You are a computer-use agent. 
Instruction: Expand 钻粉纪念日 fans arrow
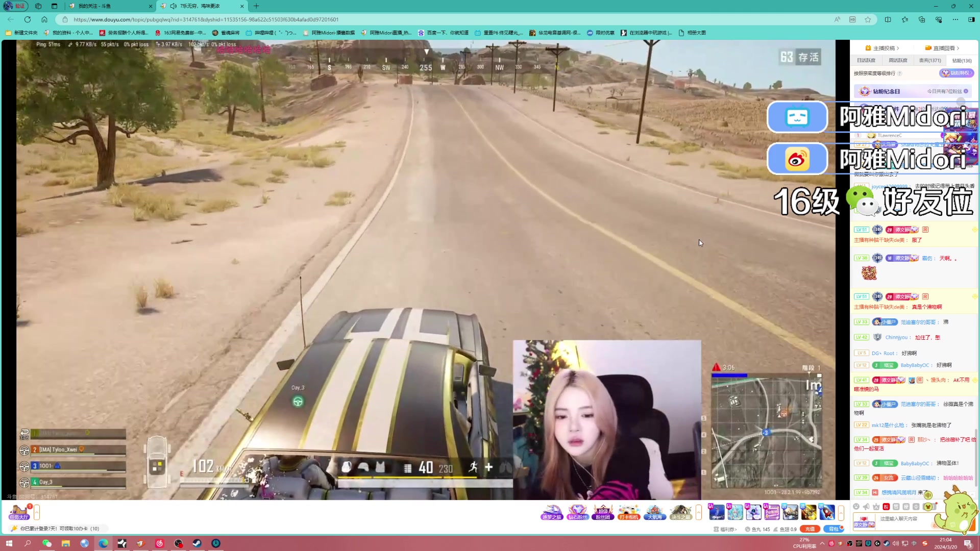[966, 91]
